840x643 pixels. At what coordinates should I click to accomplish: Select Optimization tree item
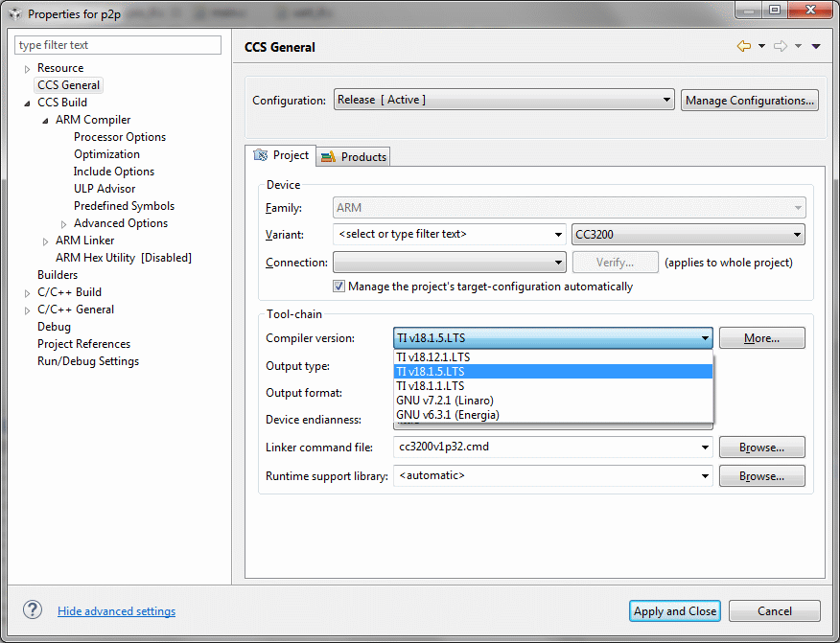tap(106, 154)
